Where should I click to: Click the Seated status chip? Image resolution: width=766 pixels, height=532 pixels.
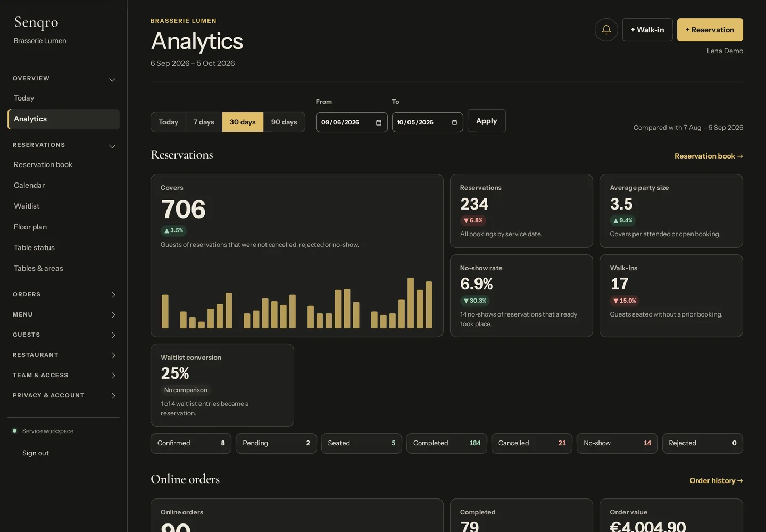tap(362, 443)
